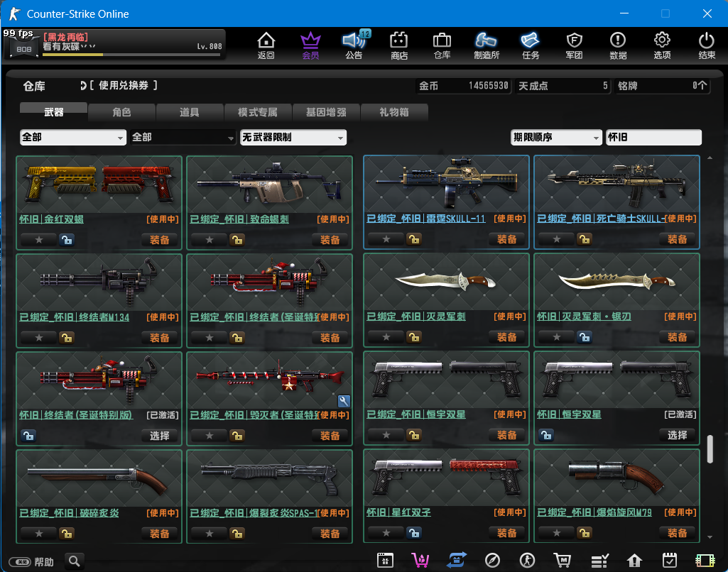
Task: Toggle the lock on 终结者M134 card
Action: 66,338
